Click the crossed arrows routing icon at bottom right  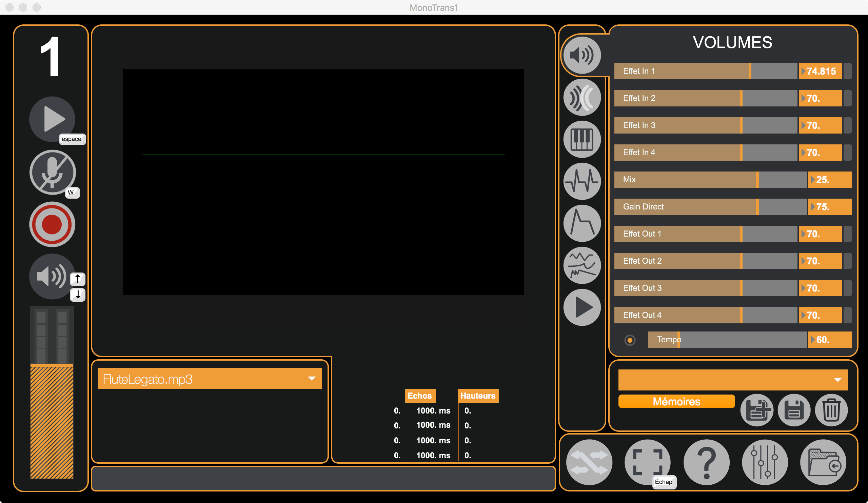click(x=589, y=462)
